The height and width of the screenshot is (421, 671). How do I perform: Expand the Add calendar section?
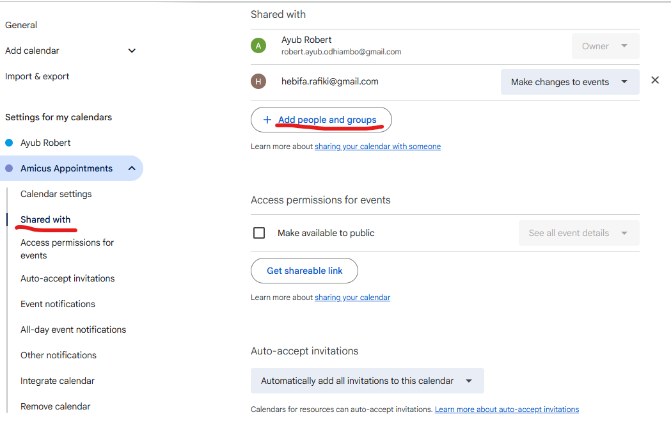[132, 50]
